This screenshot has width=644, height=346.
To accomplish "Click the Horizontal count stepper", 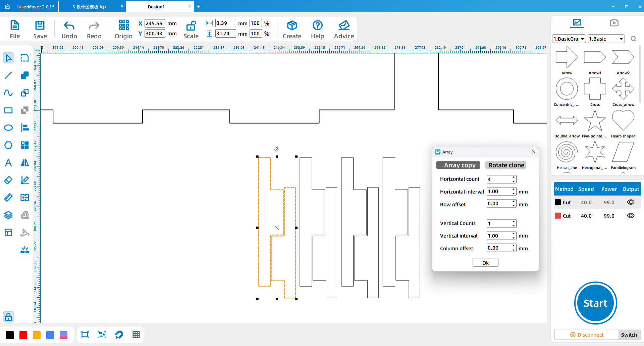I will click(x=514, y=179).
